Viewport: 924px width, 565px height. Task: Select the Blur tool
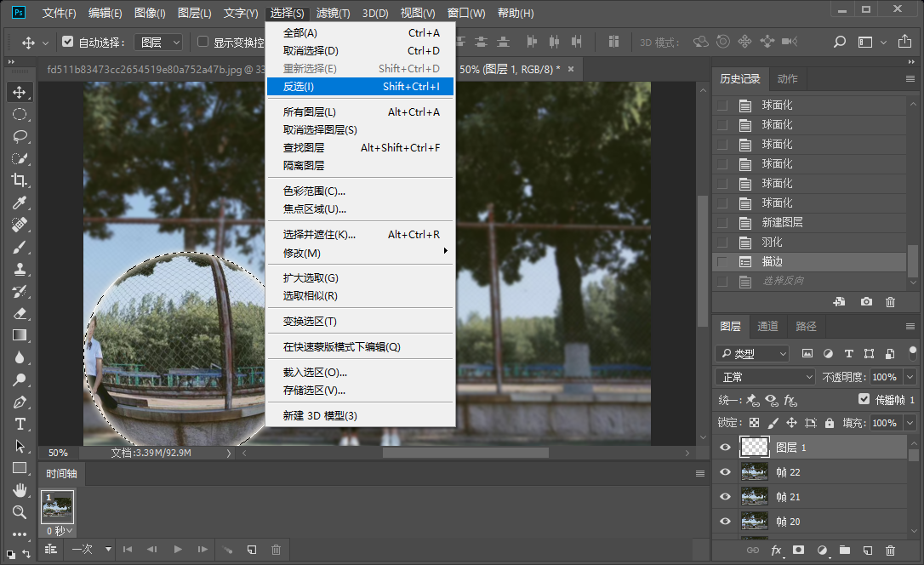click(20, 357)
